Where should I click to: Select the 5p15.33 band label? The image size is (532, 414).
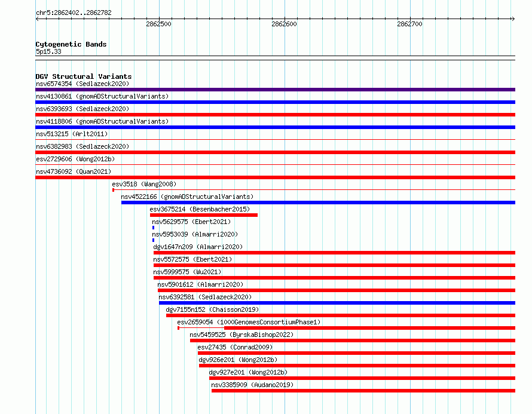coord(48,51)
